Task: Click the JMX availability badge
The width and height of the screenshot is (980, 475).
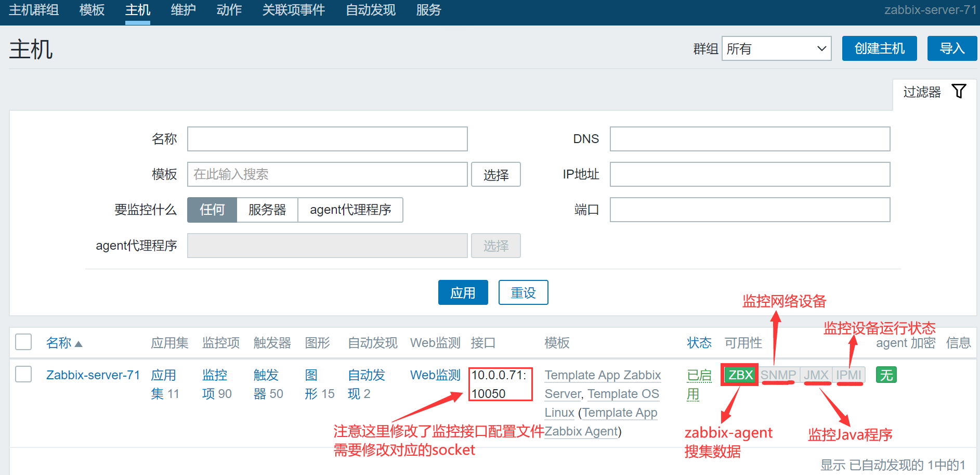Action: tap(816, 375)
